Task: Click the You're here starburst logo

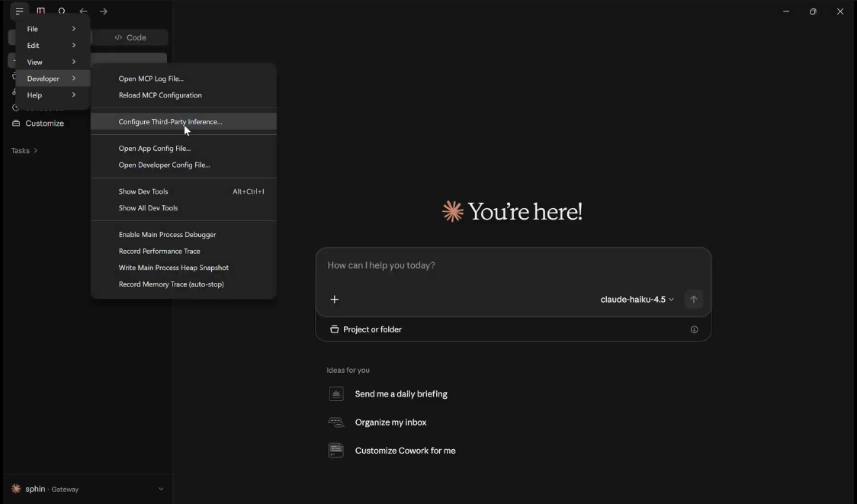Action: coord(453,211)
